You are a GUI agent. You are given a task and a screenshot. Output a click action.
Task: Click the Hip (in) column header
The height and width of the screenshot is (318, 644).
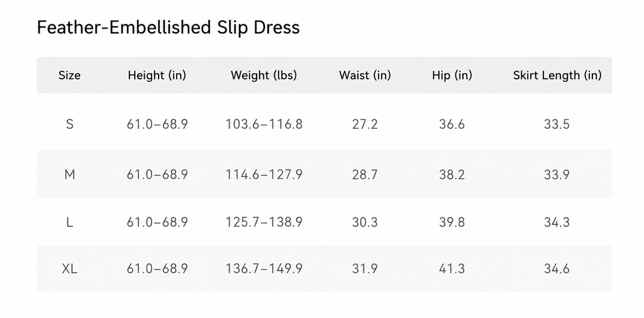click(452, 75)
